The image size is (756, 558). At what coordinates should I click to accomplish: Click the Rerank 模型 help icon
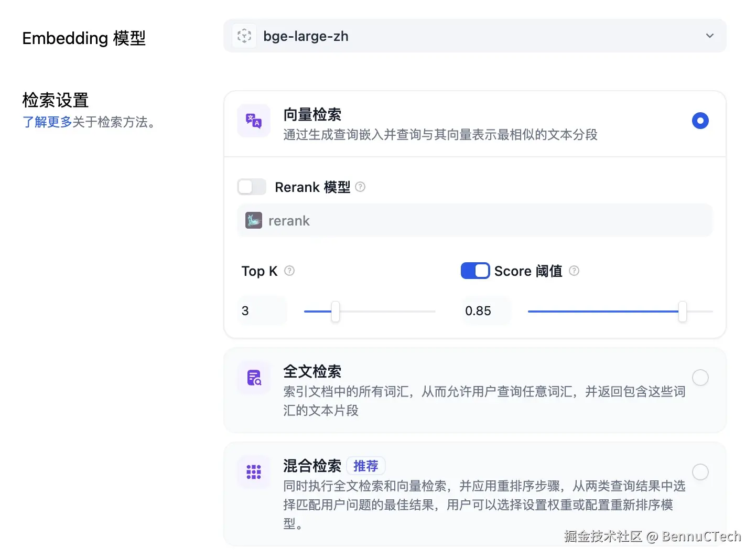point(360,187)
